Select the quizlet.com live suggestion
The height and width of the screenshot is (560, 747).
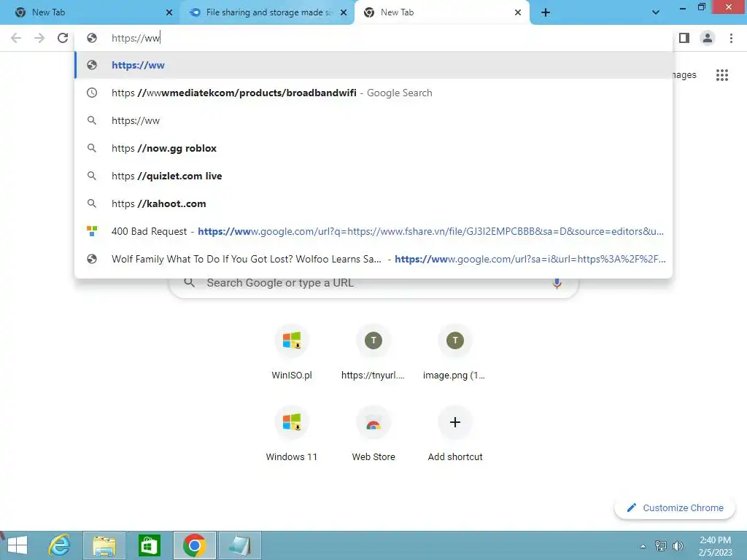tap(374, 176)
